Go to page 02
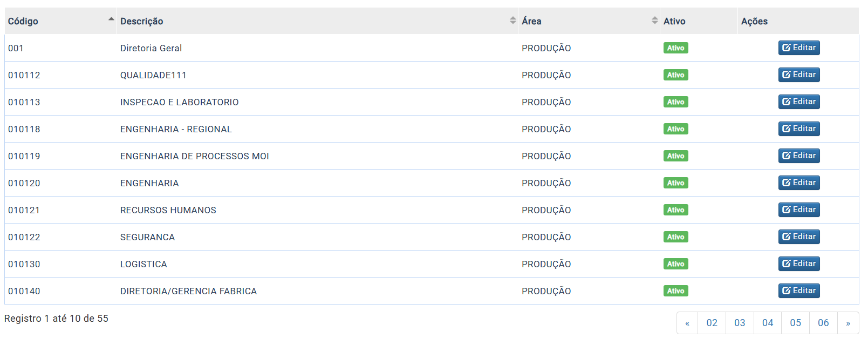Image resolution: width=868 pixels, height=338 pixels. (712, 323)
